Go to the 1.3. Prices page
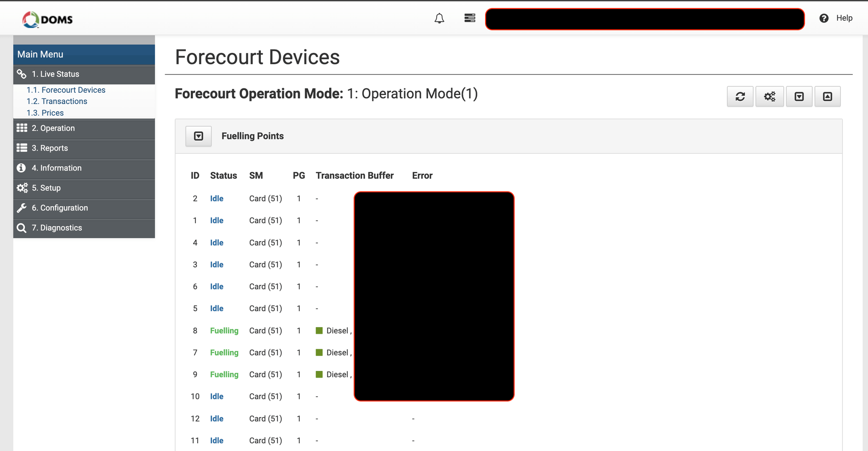868x451 pixels. [45, 113]
